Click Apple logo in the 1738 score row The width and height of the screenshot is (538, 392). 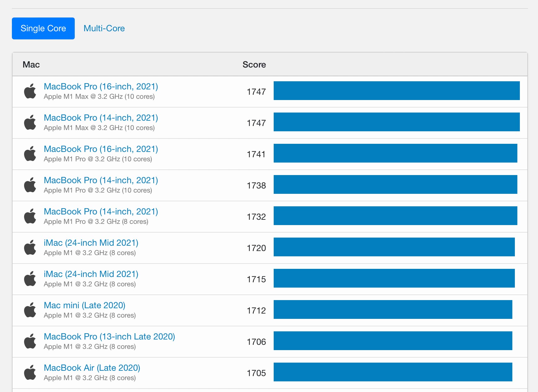[x=30, y=185]
